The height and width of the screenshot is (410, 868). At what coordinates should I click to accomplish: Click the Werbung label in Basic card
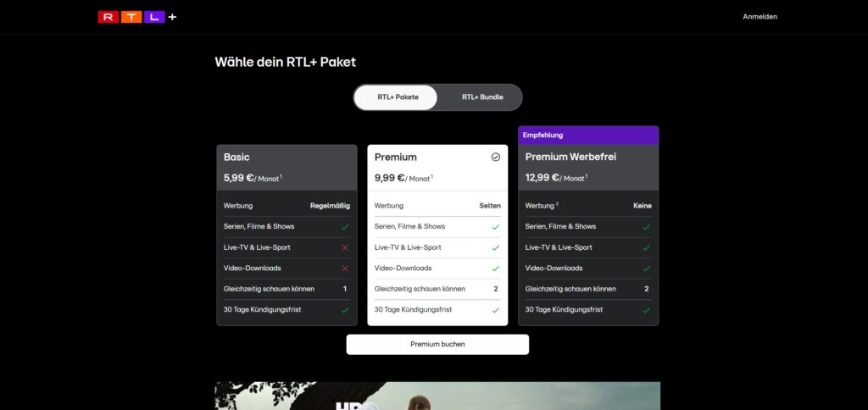point(238,206)
